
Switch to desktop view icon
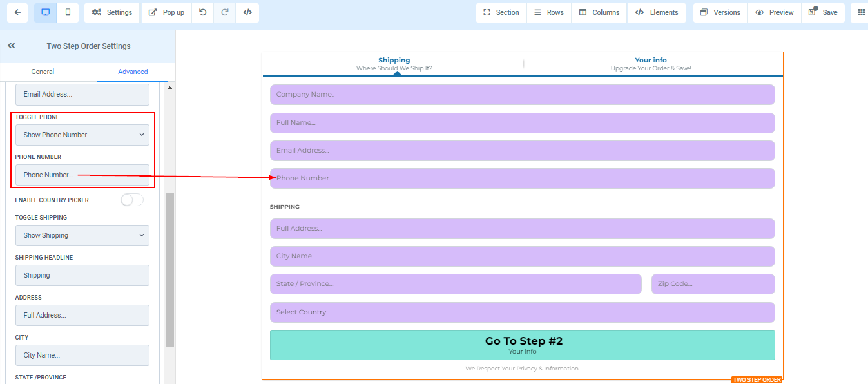click(x=45, y=12)
